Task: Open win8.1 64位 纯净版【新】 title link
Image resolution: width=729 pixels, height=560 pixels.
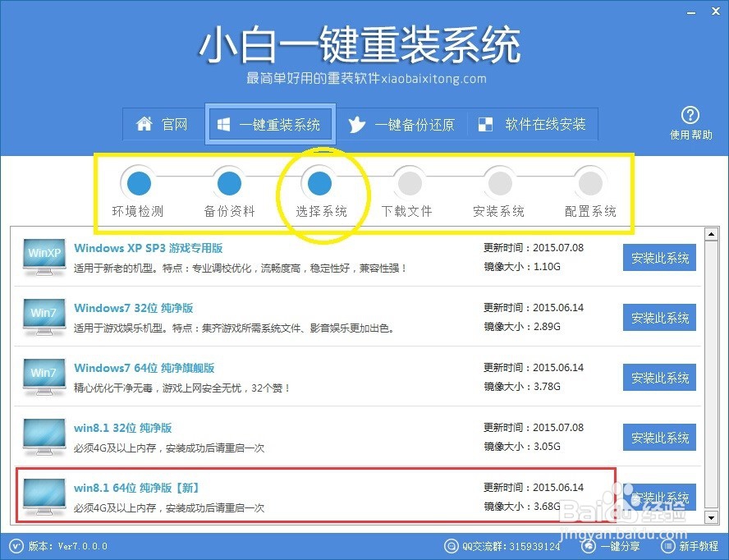Action: click(137, 489)
